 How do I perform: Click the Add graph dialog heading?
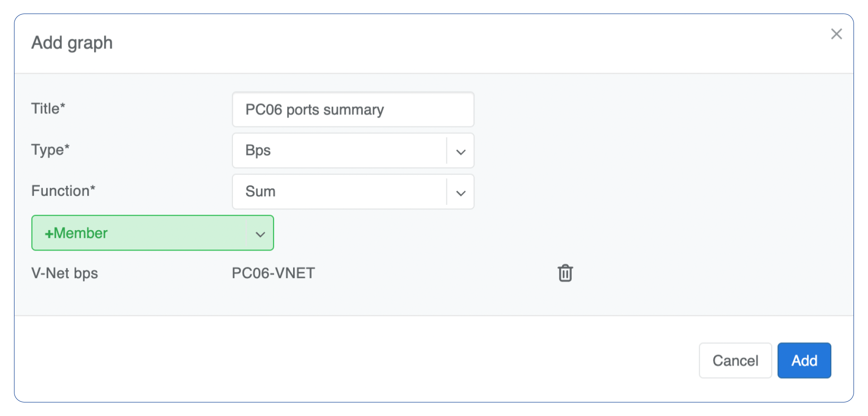coord(72,43)
